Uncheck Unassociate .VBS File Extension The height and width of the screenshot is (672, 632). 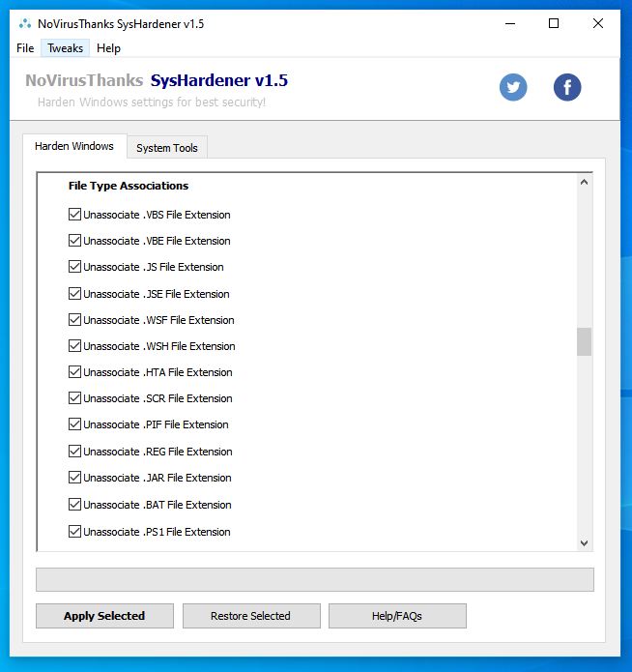[x=74, y=215]
